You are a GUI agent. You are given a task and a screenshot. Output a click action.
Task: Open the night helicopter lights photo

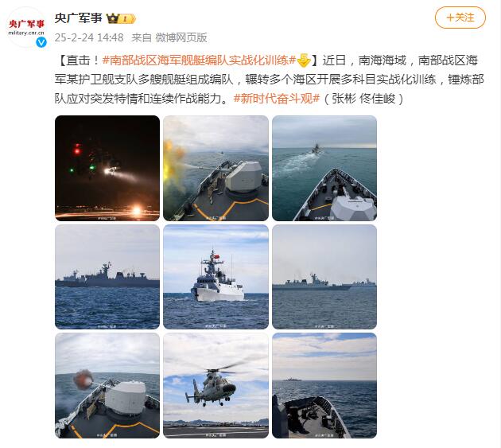tap(107, 168)
